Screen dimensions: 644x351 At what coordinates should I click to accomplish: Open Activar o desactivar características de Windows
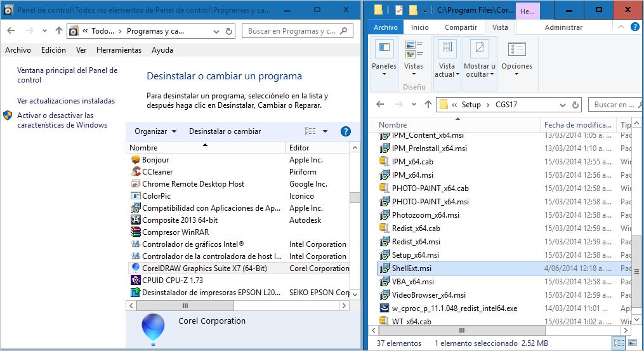[62, 121]
